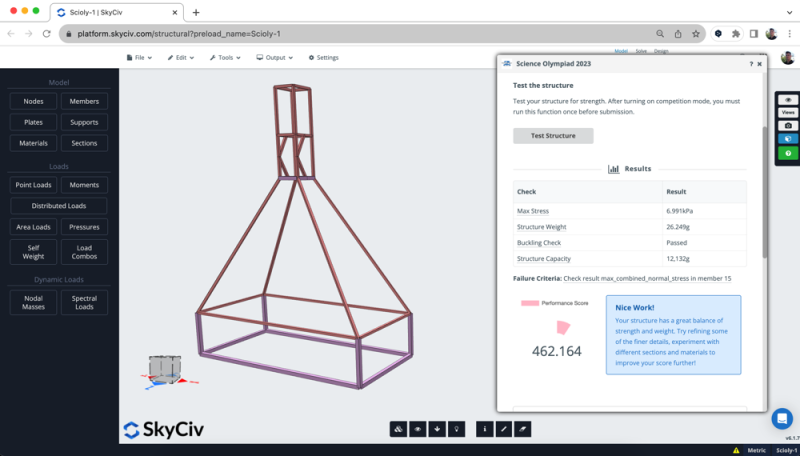
Task: Click the yellow warning icon in status bar
Action: pos(737,450)
